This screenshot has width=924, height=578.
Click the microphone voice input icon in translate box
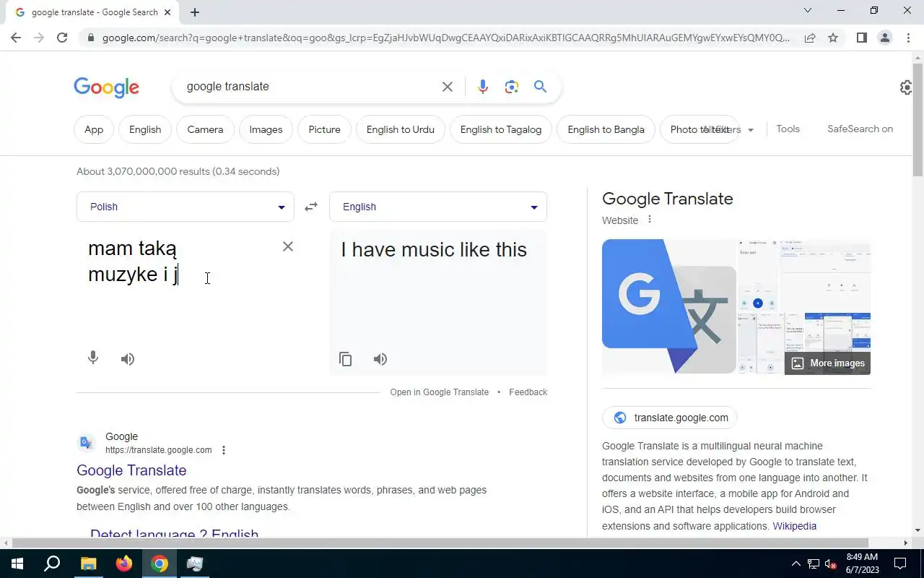click(x=92, y=358)
